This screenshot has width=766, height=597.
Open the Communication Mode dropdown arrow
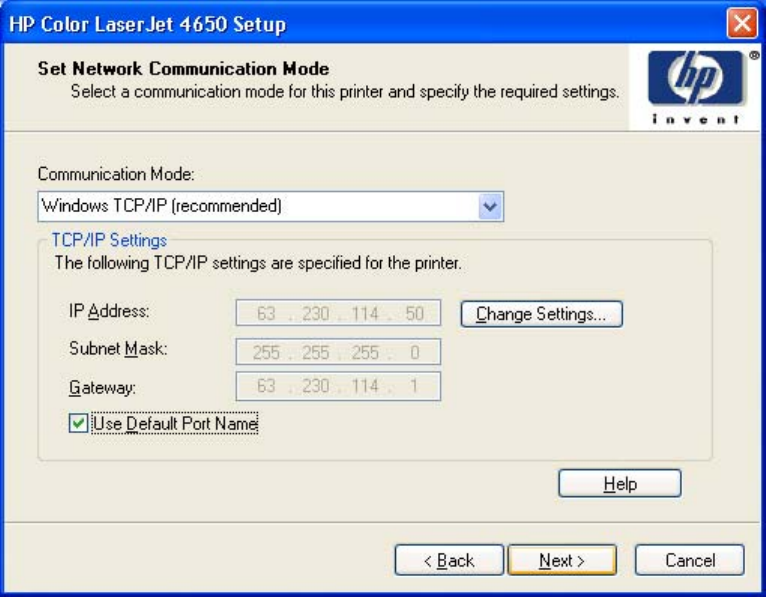tap(490, 206)
